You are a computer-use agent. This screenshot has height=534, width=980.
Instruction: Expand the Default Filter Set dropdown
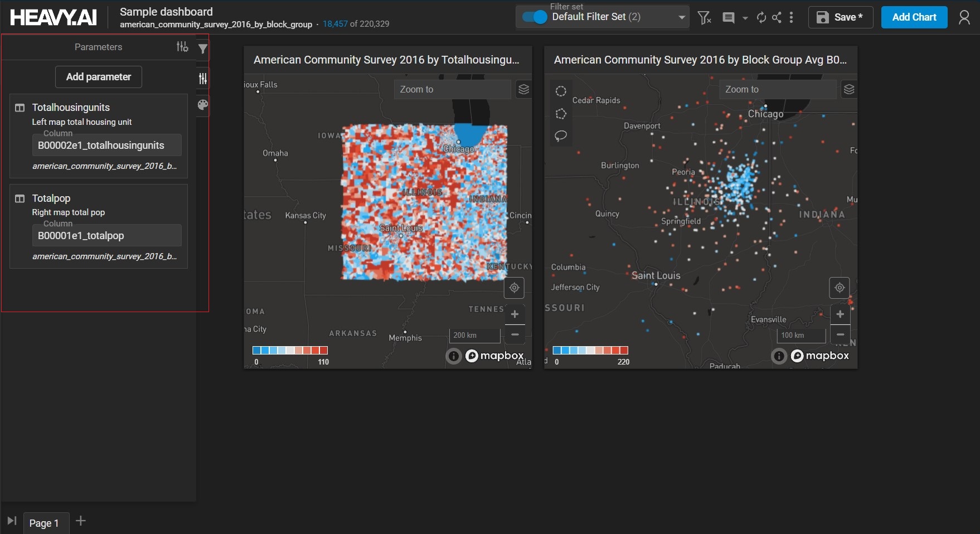click(681, 17)
